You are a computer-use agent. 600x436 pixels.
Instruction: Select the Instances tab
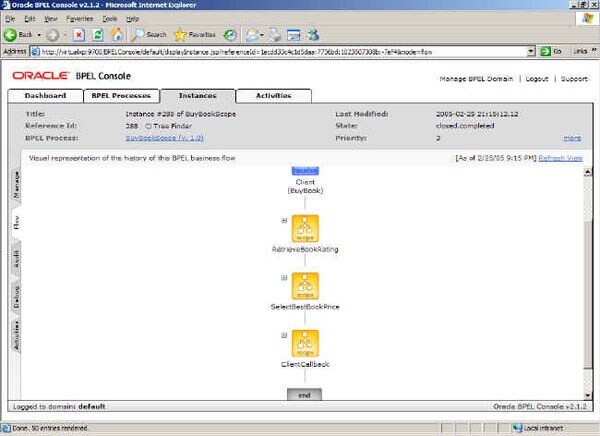(x=198, y=96)
